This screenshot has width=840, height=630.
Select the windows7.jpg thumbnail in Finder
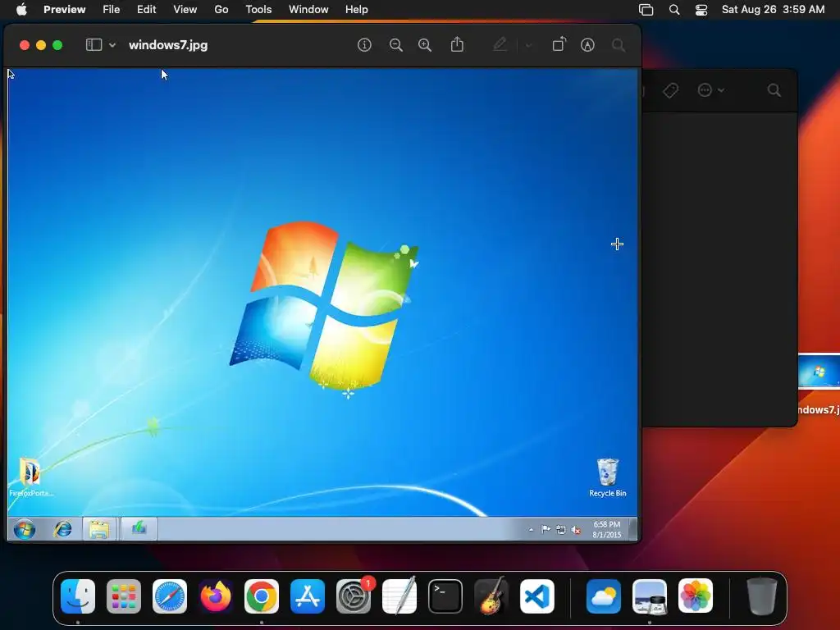[x=819, y=371]
